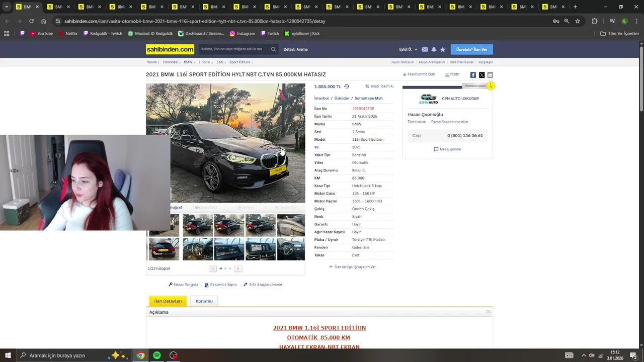644x362 pixels.
Task: Click Favori Satıcılarıma ekle link
Action: tap(449, 122)
